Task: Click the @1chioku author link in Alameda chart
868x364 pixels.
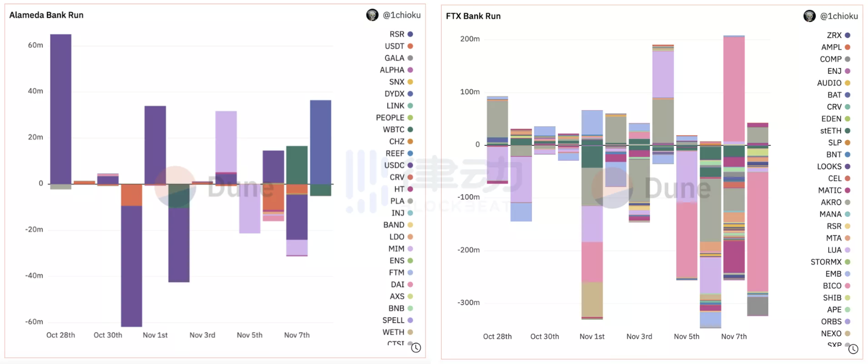Action: pos(402,15)
